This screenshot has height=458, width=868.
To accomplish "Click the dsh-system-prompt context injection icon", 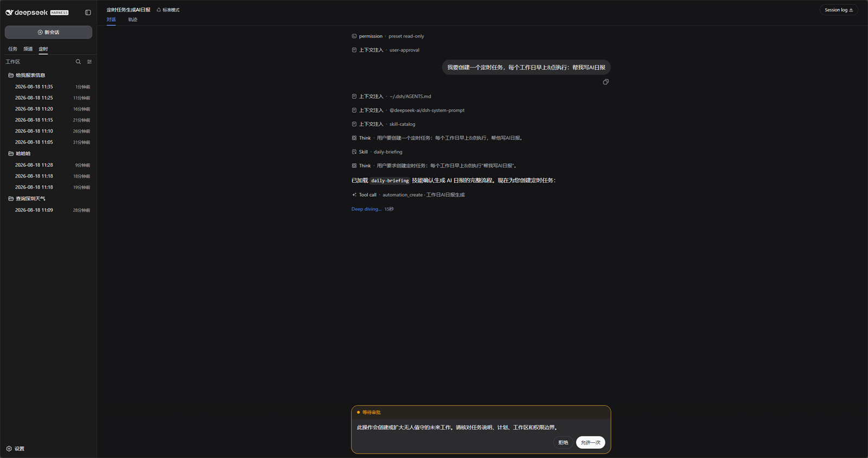I will click(354, 110).
